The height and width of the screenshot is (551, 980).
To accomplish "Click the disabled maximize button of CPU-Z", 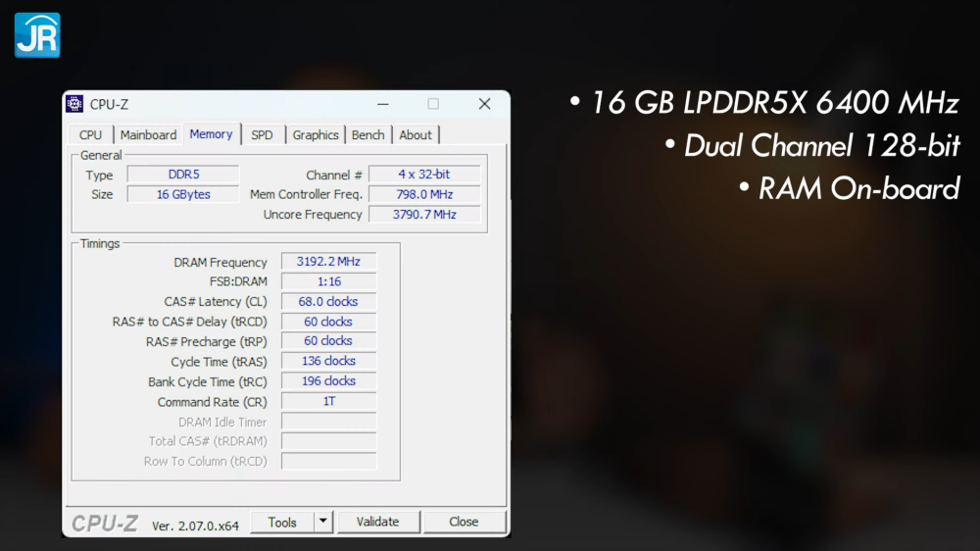I will tap(433, 104).
